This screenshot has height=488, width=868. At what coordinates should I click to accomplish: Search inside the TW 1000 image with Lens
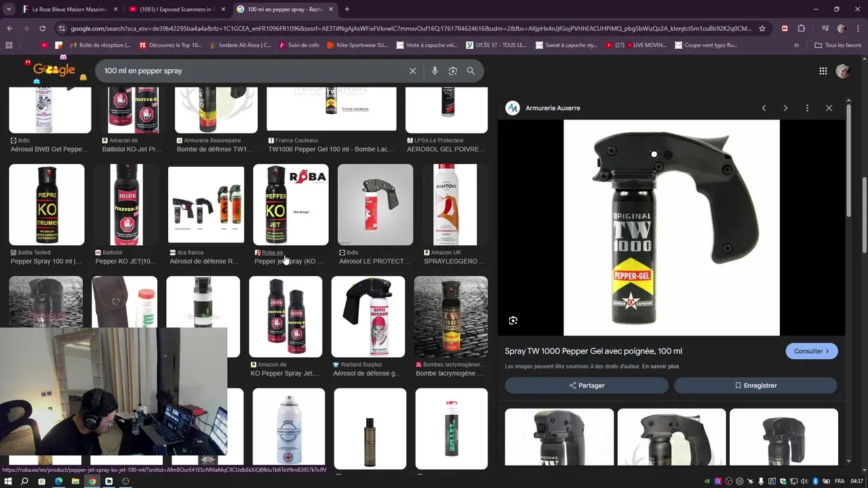pyautogui.click(x=513, y=320)
